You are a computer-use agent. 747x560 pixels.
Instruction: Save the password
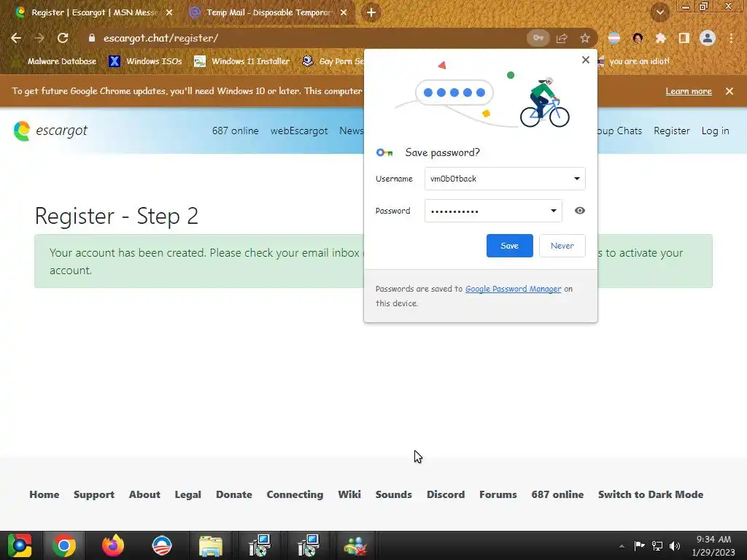point(509,246)
